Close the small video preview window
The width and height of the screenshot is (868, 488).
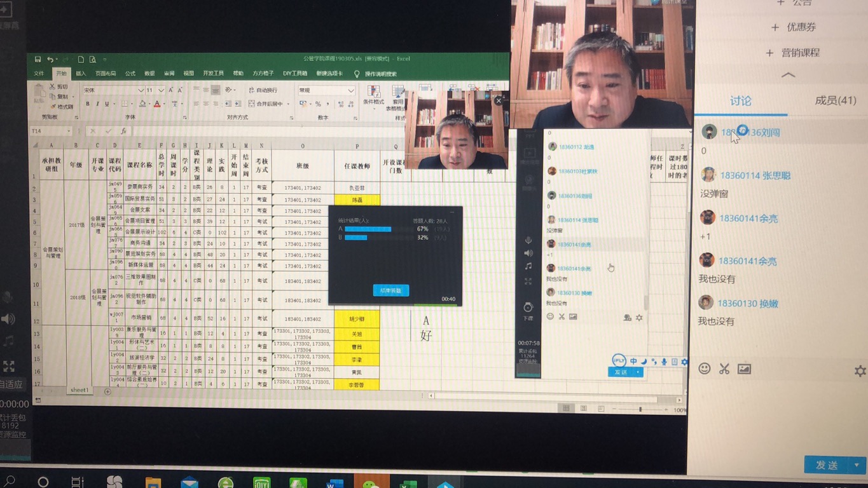coord(499,100)
